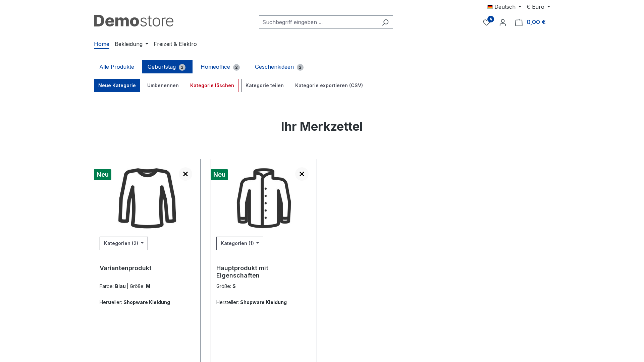This screenshot has height=362, width=644.
Task: Click the Umbenennen button
Action: point(163,85)
